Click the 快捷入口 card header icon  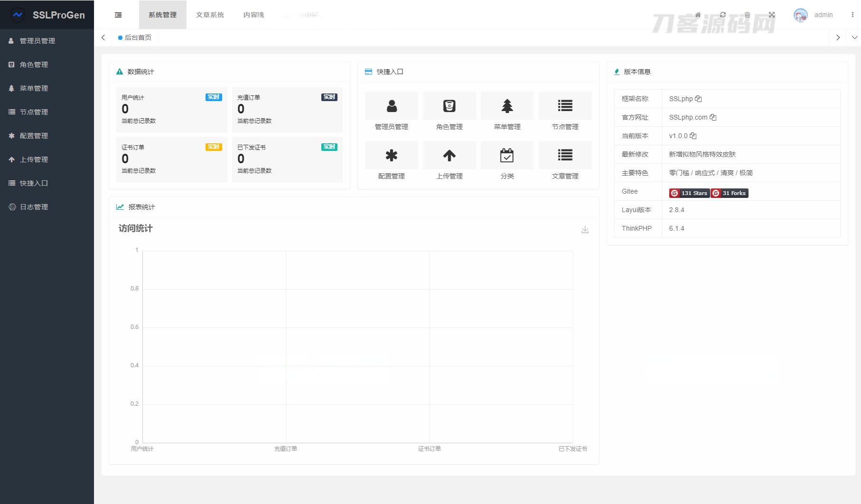tap(368, 72)
